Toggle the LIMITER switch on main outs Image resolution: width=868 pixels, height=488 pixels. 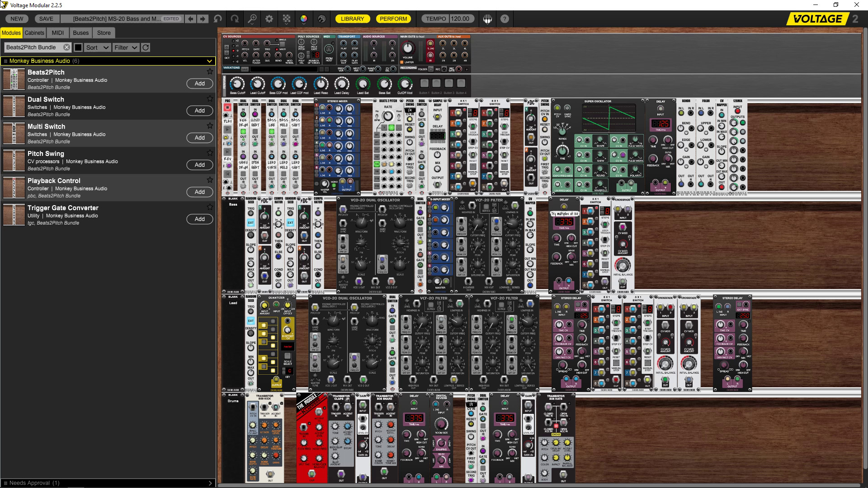pyautogui.click(x=401, y=62)
